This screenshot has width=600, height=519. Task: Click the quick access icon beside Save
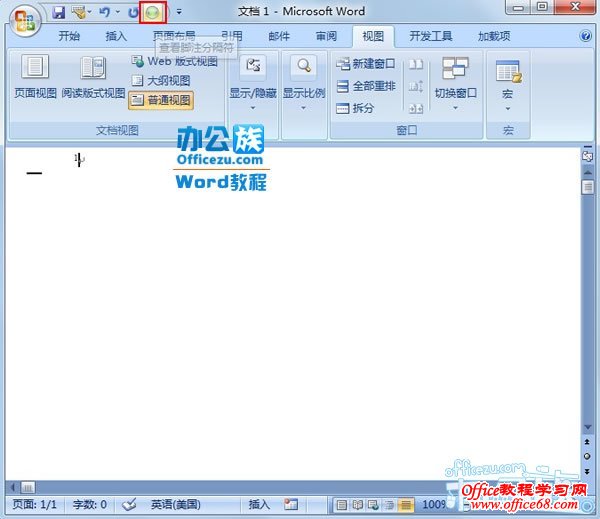pos(79,13)
